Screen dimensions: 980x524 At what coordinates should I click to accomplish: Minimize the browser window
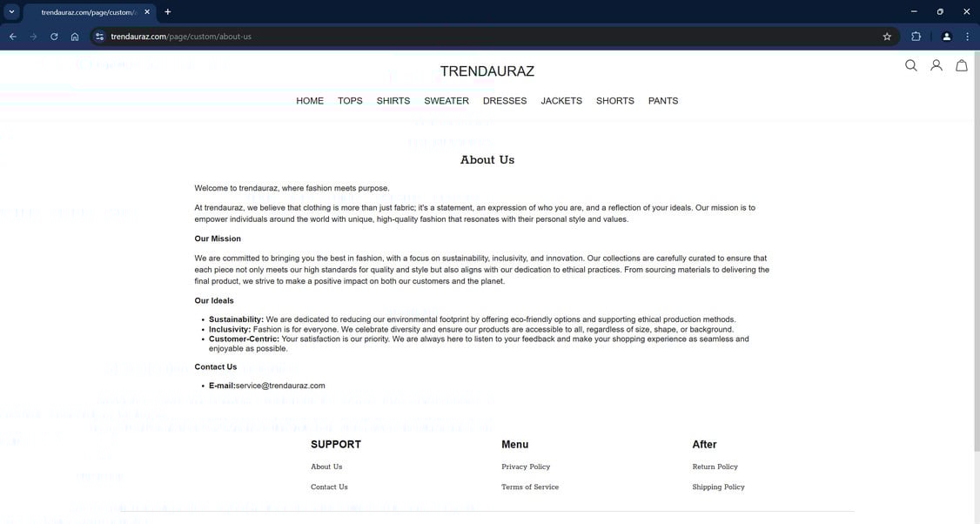[914, 12]
